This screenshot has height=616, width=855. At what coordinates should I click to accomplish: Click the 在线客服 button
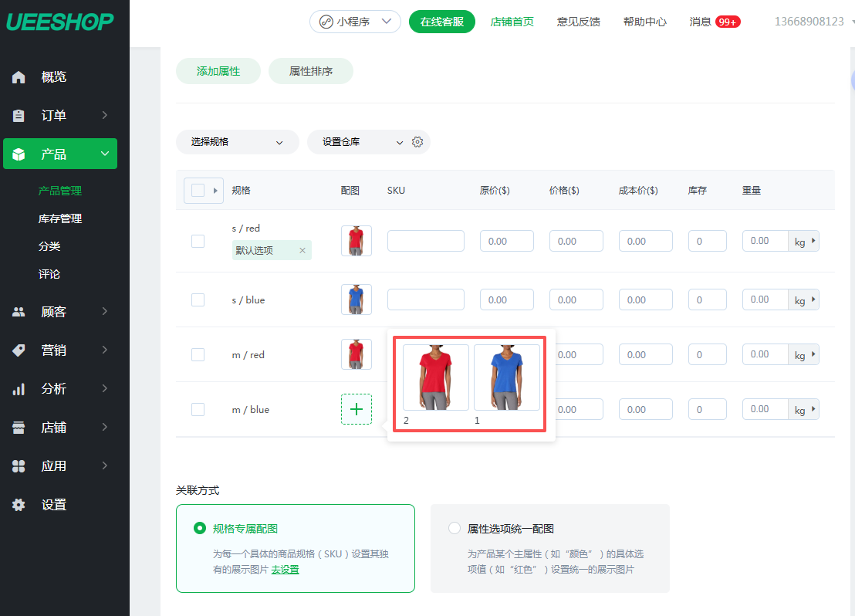pos(441,22)
